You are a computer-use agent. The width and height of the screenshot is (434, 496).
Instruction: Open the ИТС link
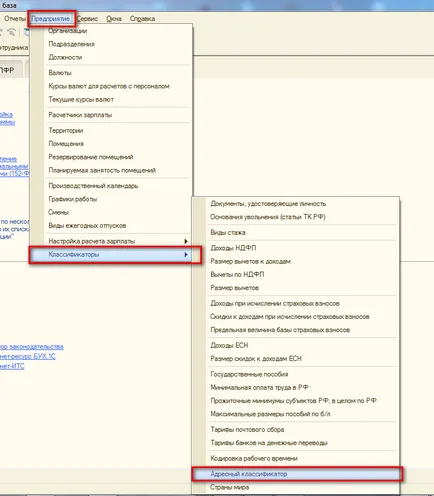[12, 366]
